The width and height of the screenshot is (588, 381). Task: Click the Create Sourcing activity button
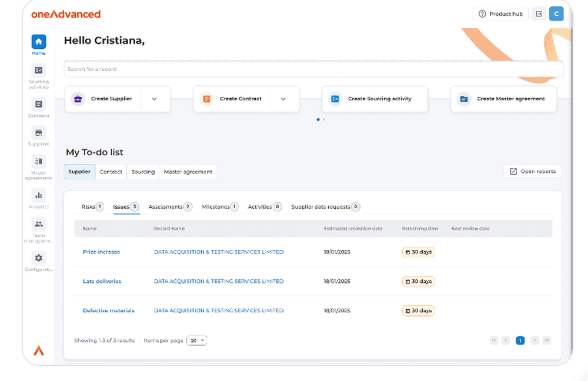click(x=375, y=99)
